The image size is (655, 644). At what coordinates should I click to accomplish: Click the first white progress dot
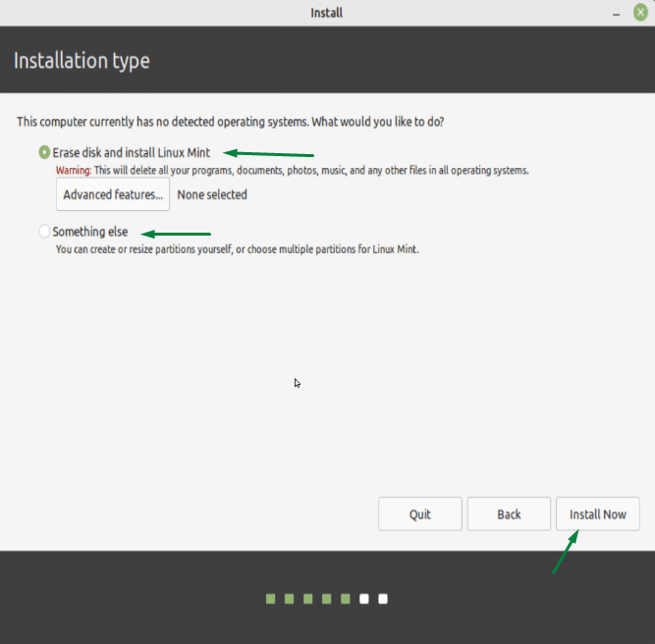click(x=364, y=598)
